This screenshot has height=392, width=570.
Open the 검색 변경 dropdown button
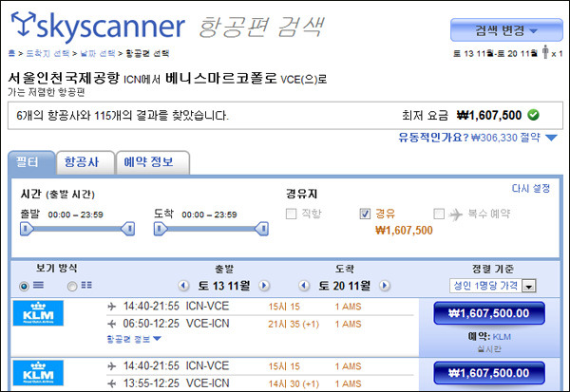coord(506,30)
